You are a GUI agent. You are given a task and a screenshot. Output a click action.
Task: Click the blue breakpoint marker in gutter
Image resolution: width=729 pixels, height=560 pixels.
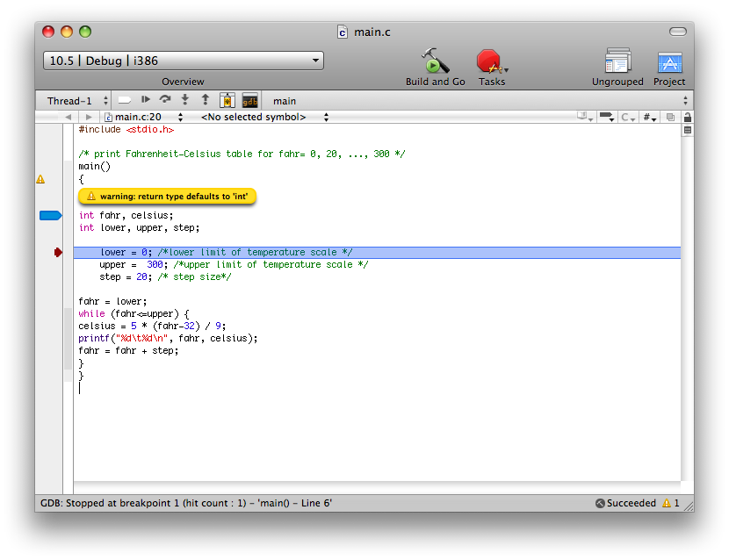(50, 215)
